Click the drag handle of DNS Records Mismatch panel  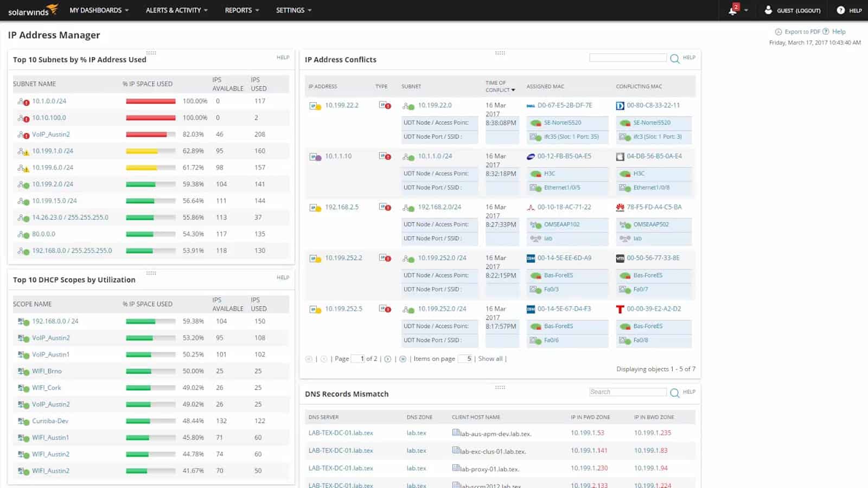(x=500, y=387)
